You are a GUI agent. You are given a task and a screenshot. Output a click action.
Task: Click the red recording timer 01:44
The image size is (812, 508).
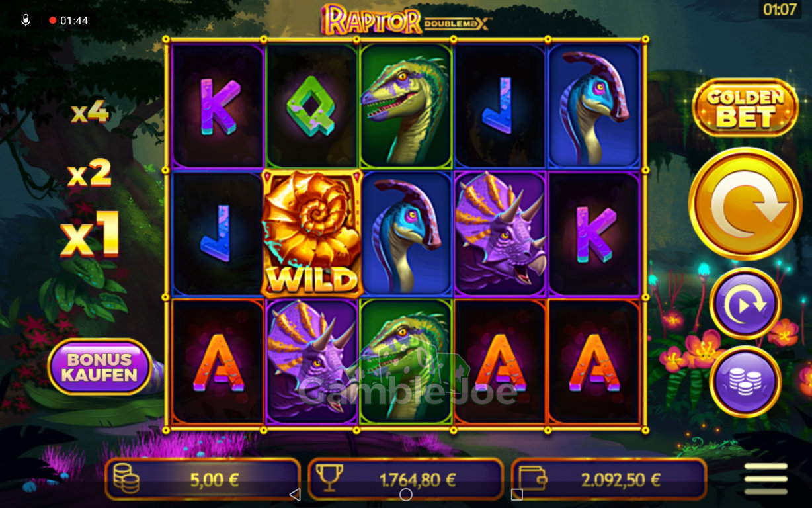69,21
